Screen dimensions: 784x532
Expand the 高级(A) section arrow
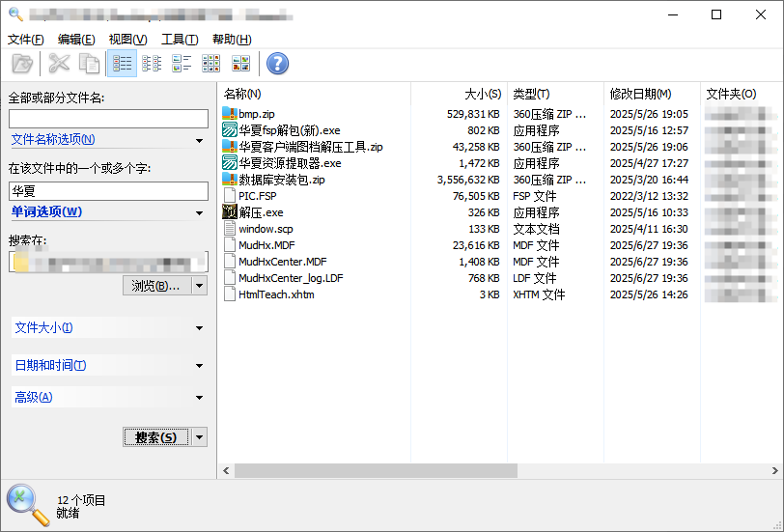click(x=199, y=398)
